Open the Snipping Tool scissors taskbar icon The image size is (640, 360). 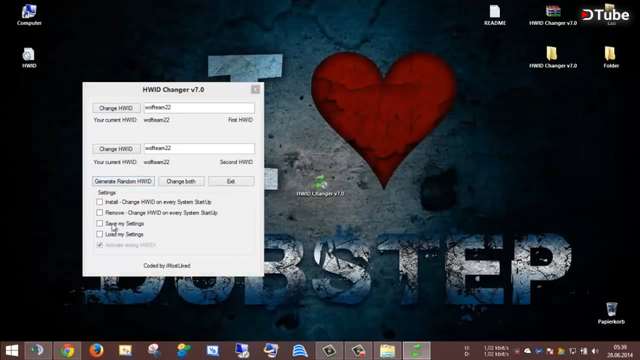click(x=154, y=351)
